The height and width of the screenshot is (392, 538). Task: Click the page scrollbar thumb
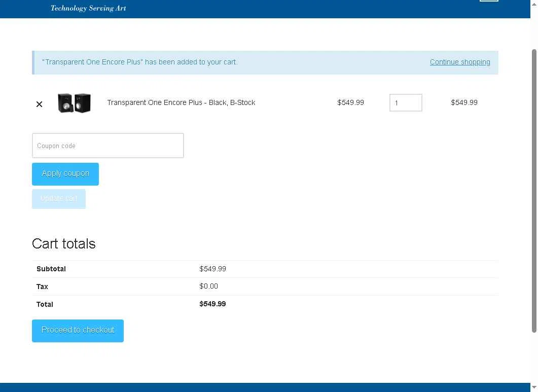[x=534, y=191]
